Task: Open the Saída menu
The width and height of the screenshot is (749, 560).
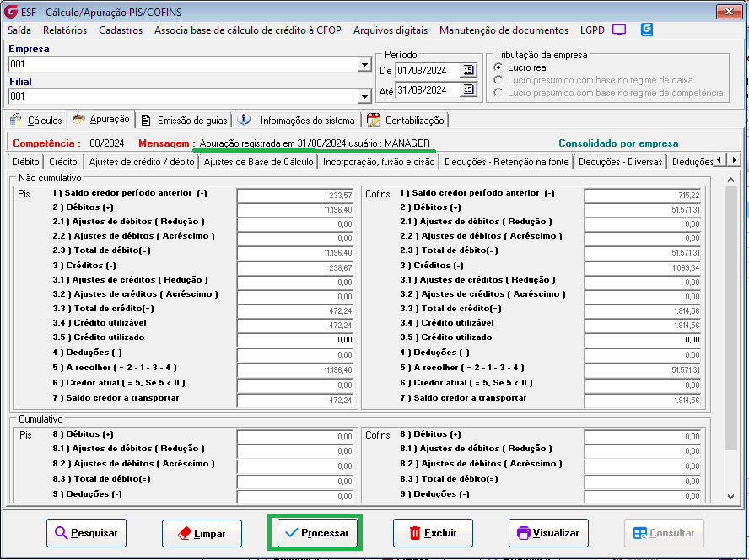Action: click(x=19, y=30)
